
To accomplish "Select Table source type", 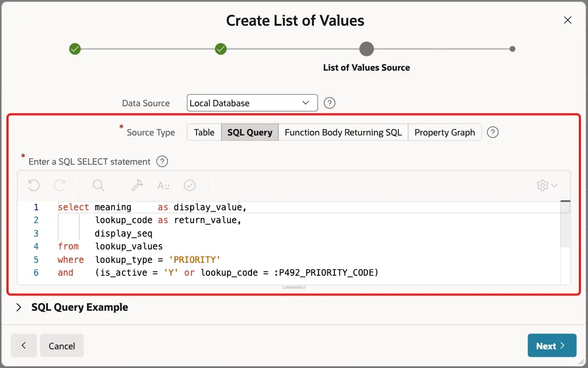I will click(x=204, y=132).
